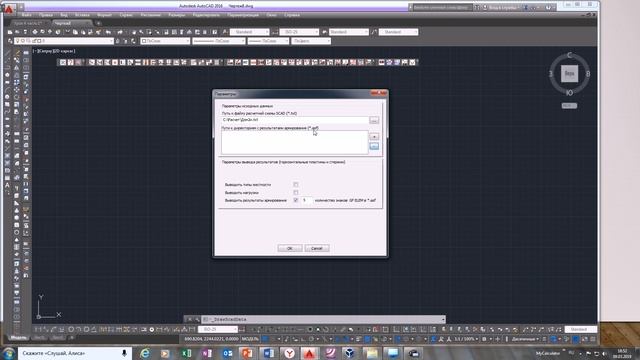
Task: Open Outlook from the taskbar
Action: pos(227,353)
